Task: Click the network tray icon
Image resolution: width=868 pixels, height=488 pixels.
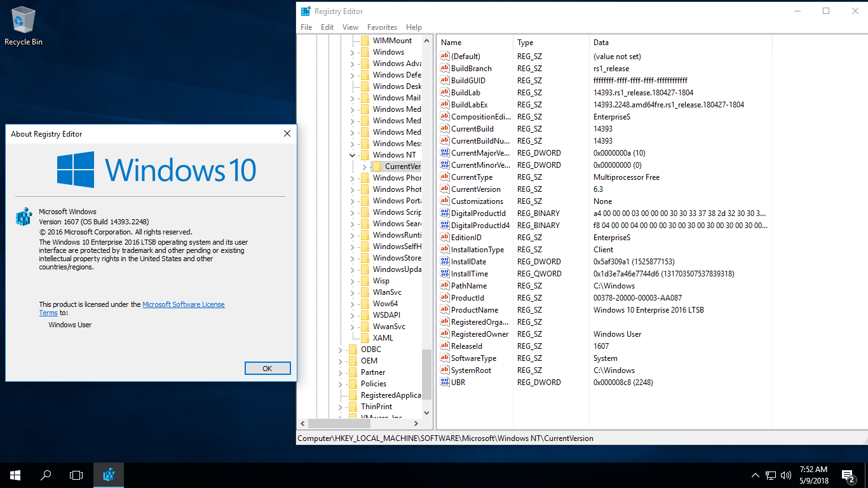Action: [771, 475]
